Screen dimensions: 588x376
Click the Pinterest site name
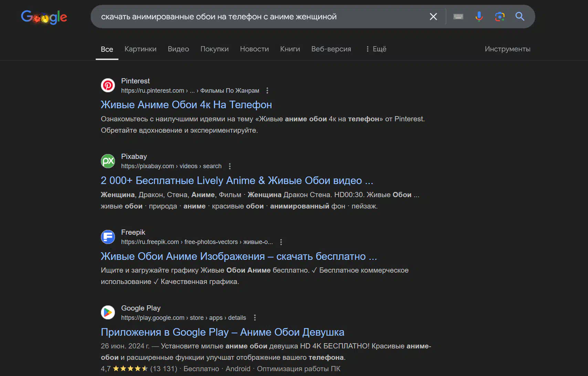[135, 81]
